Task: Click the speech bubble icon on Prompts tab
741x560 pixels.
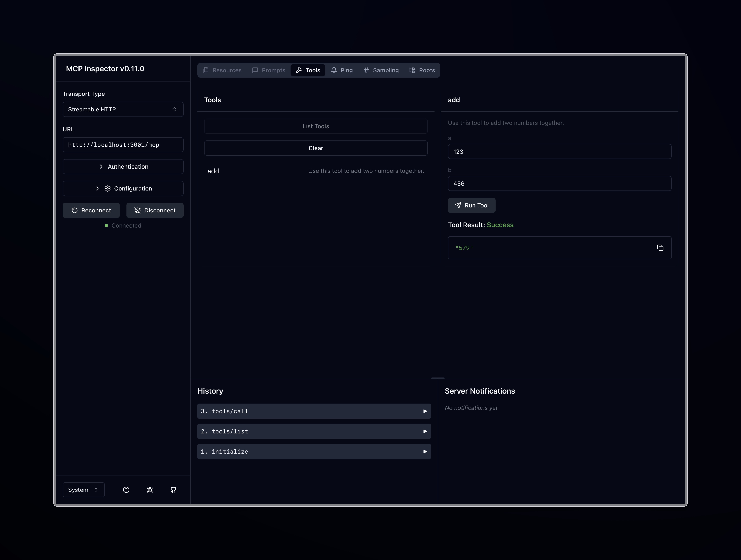Action: pyautogui.click(x=255, y=70)
